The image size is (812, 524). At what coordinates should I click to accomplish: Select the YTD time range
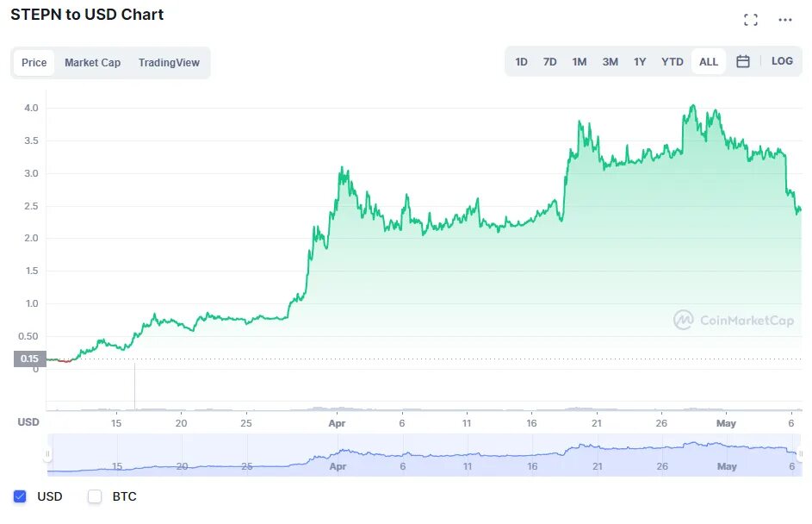(673, 62)
